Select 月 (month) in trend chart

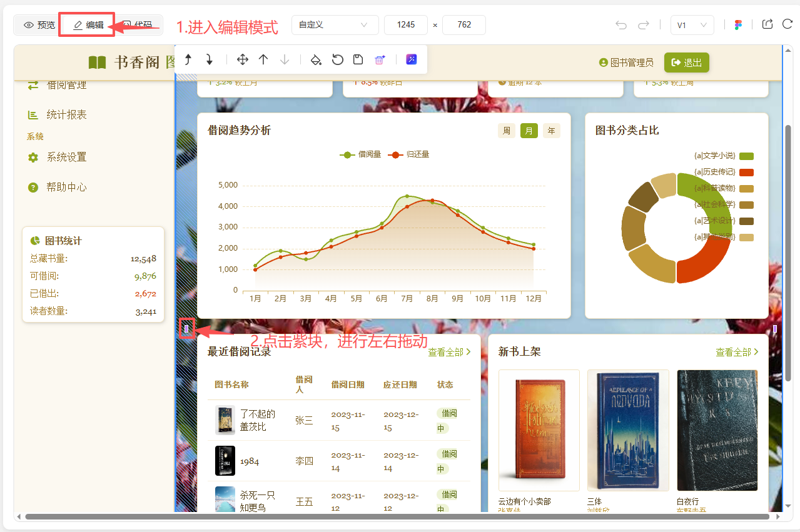click(529, 131)
